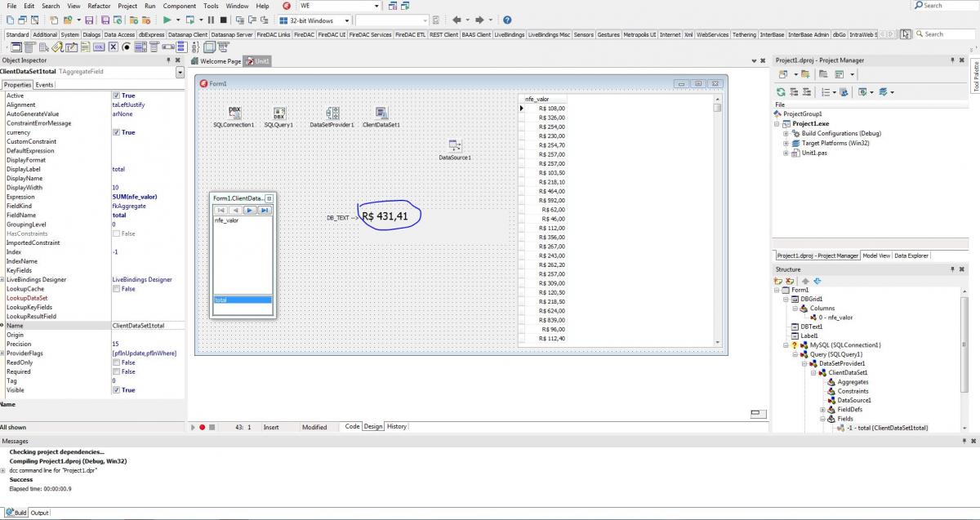Run the project with green arrow
The height and width of the screenshot is (520, 980).
click(x=167, y=20)
